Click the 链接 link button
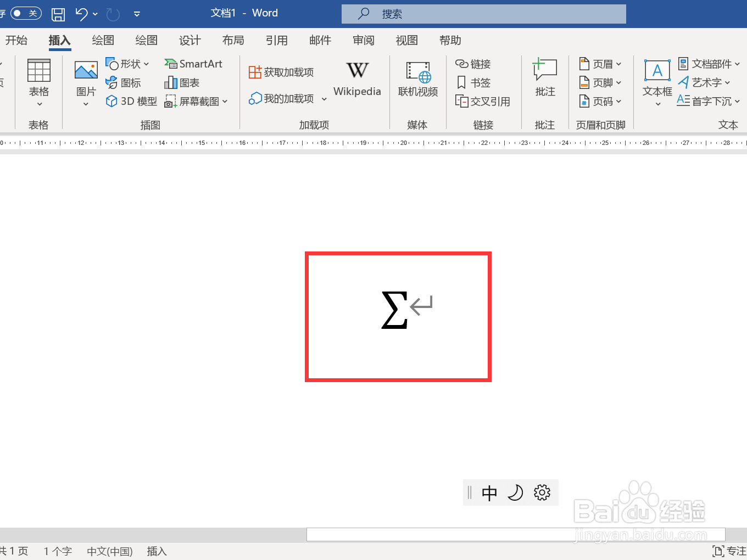747x560 pixels. [473, 64]
